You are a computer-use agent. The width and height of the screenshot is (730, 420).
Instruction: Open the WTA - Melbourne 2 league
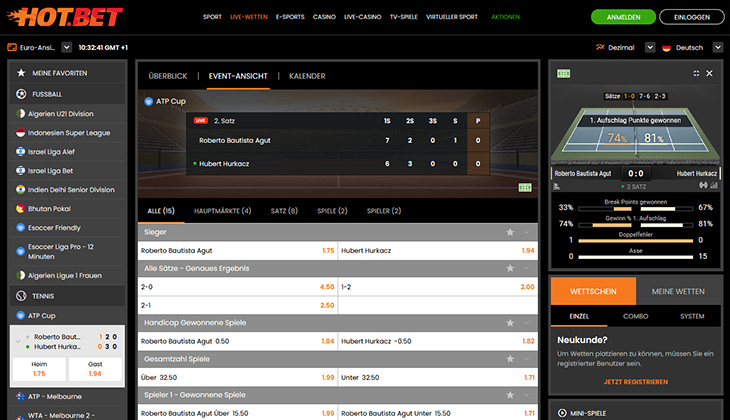[x=61, y=415]
